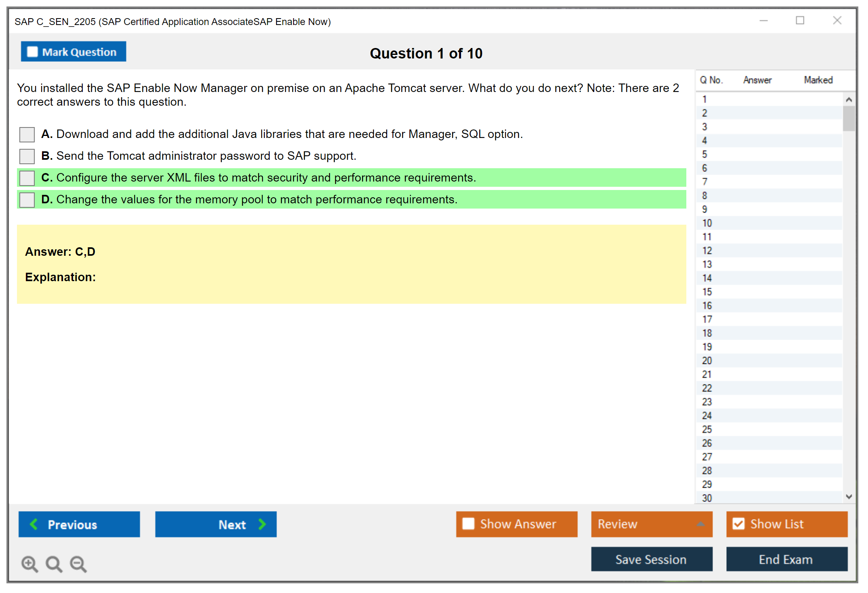The width and height of the screenshot is (868, 593).
Task: Uncheck the Show List option
Action: (738, 524)
